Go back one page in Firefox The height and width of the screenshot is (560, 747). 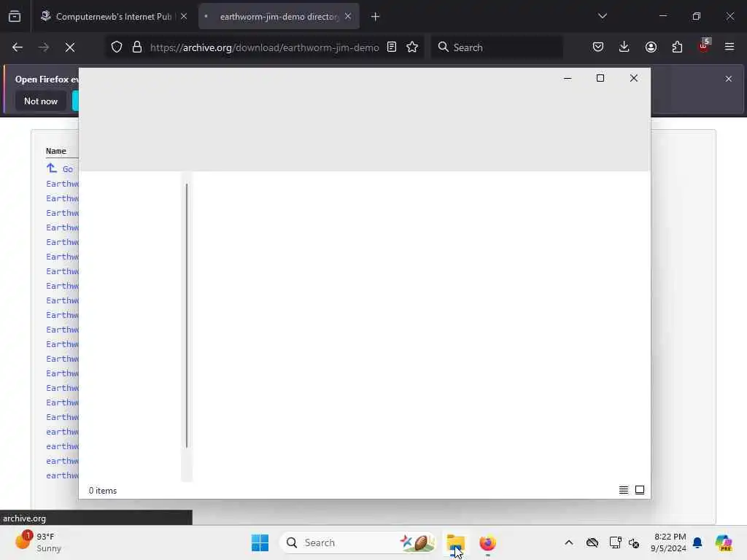[x=18, y=47]
